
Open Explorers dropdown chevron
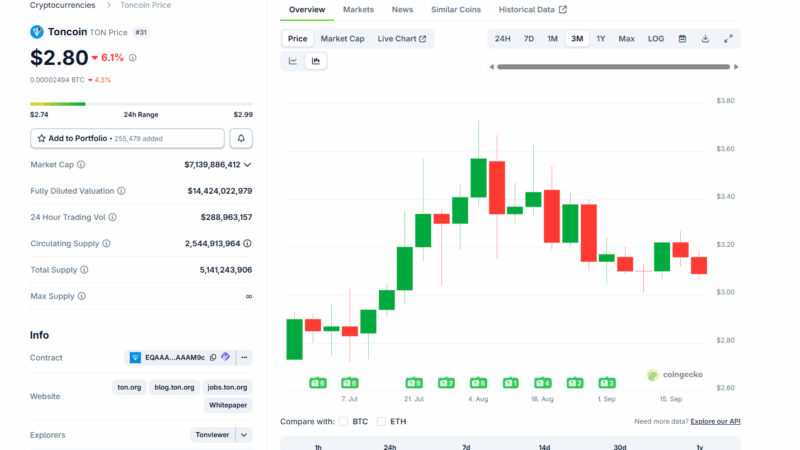tap(244, 435)
